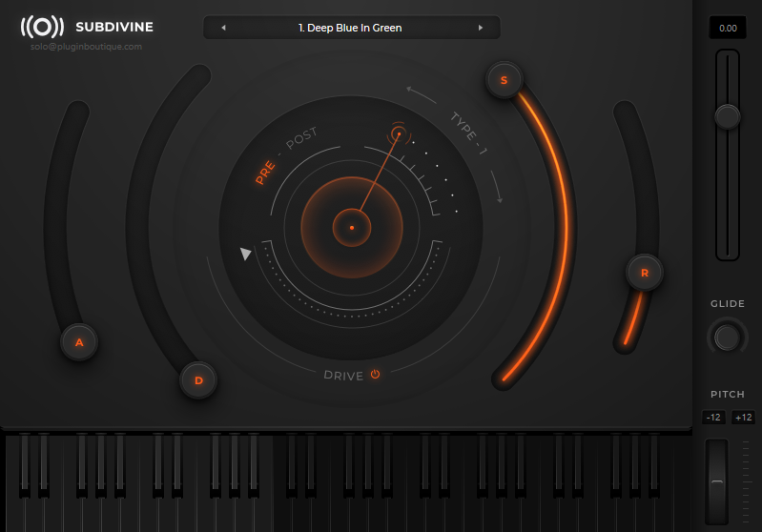Image resolution: width=762 pixels, height=532 pixels.
Task: Click the upper arrow beside TYPE-1
Action: (421, 94)
